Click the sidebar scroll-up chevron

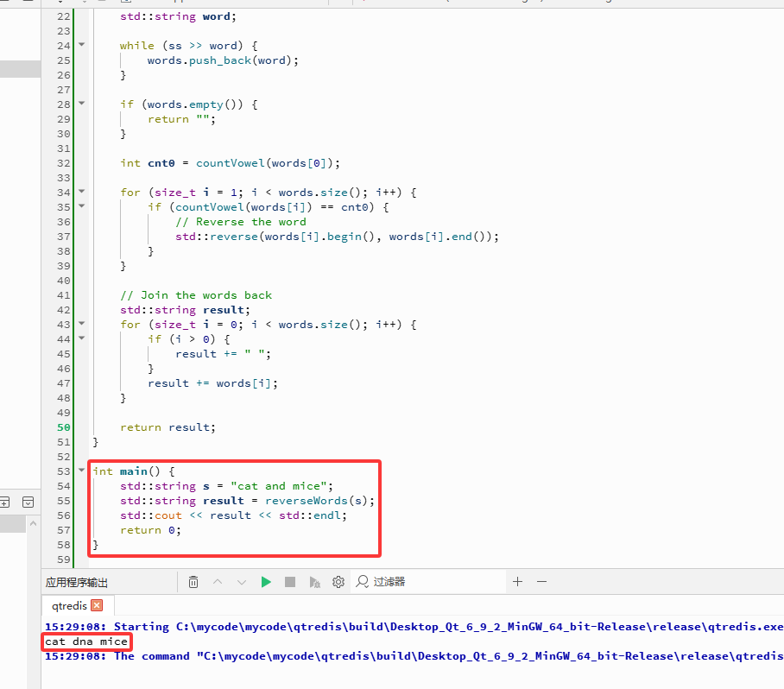coord(33,523)
